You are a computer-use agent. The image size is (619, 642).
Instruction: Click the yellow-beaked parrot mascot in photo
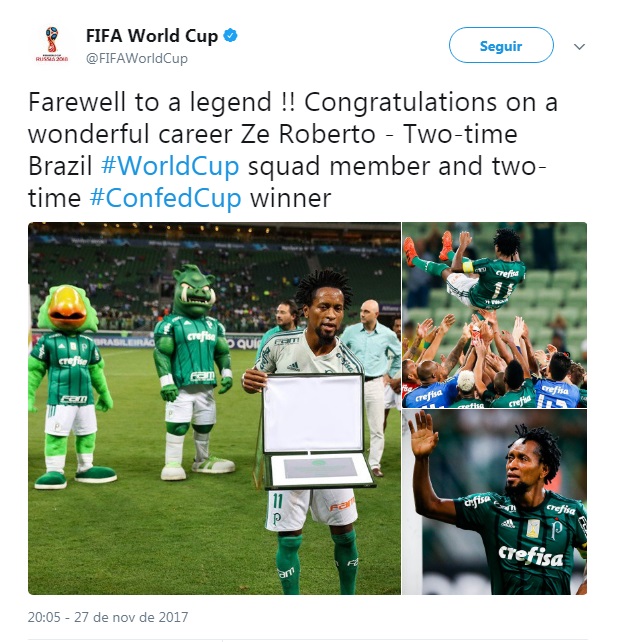[x=70, y=387]
